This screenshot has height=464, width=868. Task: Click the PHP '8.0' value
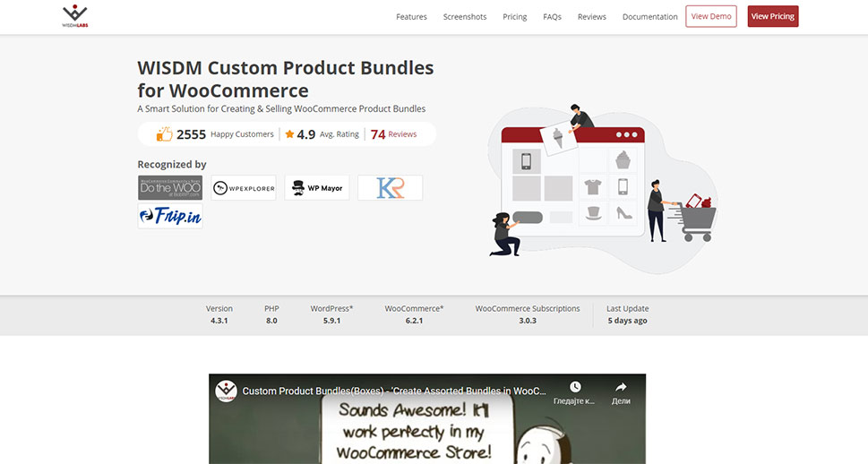[x=271, y=321]
